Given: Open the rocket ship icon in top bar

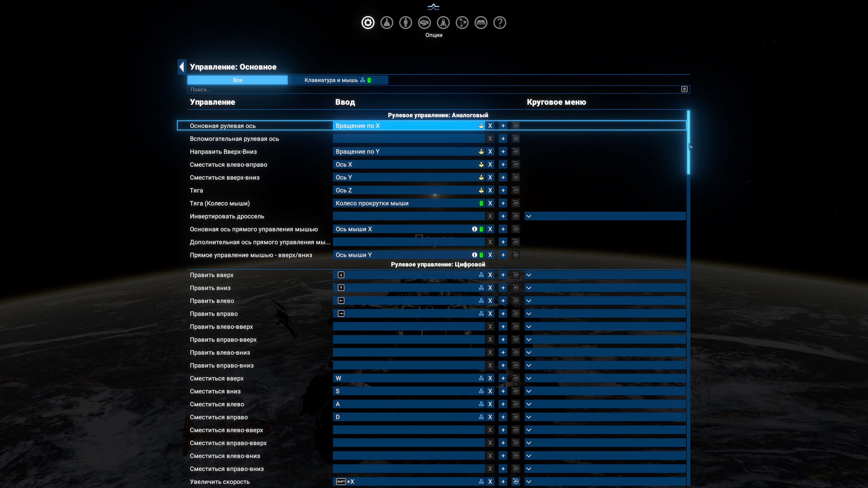Looking at the screenshot, I should 443,23.
